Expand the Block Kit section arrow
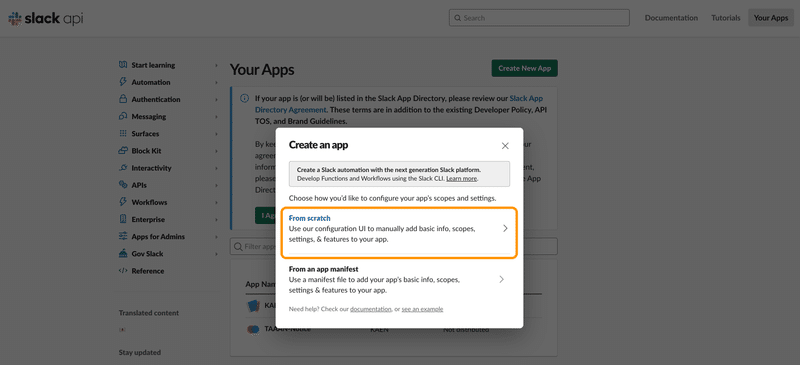800x365 pixels. [216, 151]
